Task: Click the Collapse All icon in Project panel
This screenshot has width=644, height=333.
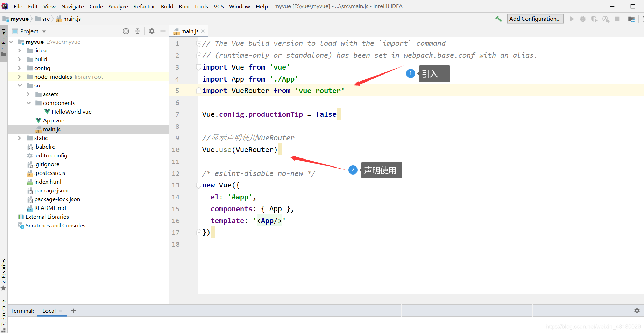Action: (x=137, y=31)
